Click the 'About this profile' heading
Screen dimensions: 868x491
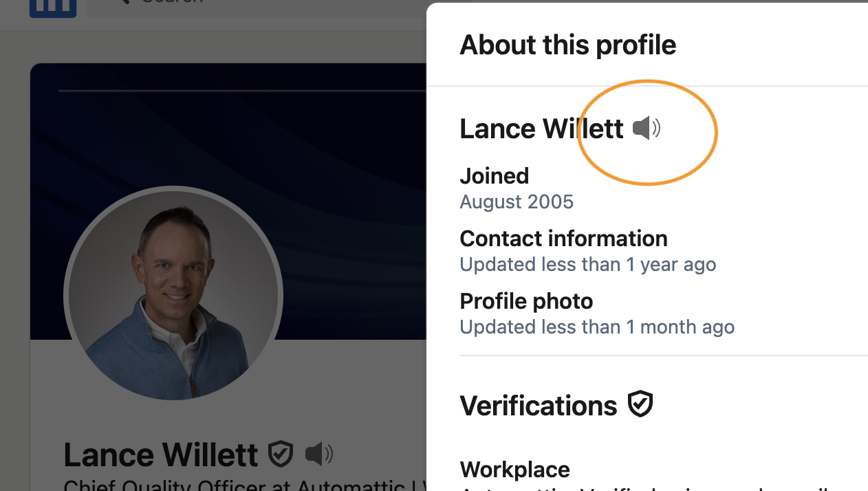pyautogui.click(x=567, y=45)
